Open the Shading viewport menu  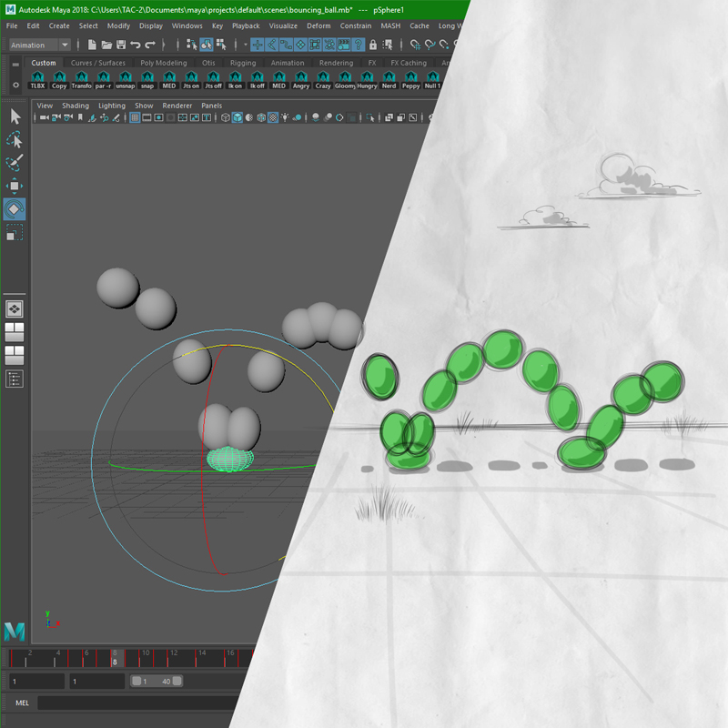pyautogui.click(x=76, y=106)
